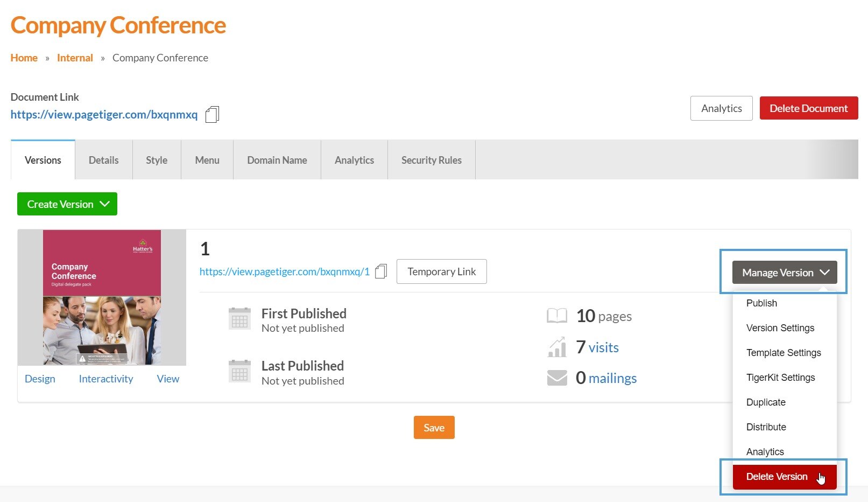The image size is (868, 502).
Task: Click the visits bar chart icon
Action: pos(557,347)
